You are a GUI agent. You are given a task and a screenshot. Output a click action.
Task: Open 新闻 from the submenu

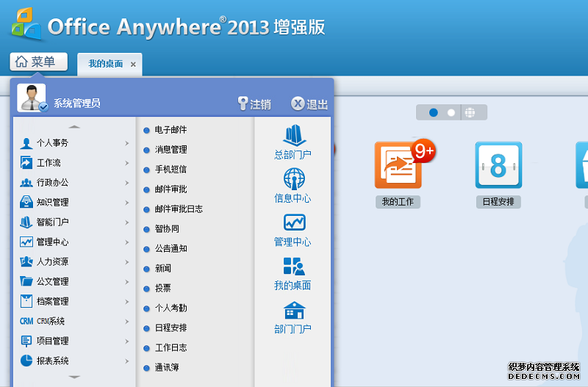(162, 269)
